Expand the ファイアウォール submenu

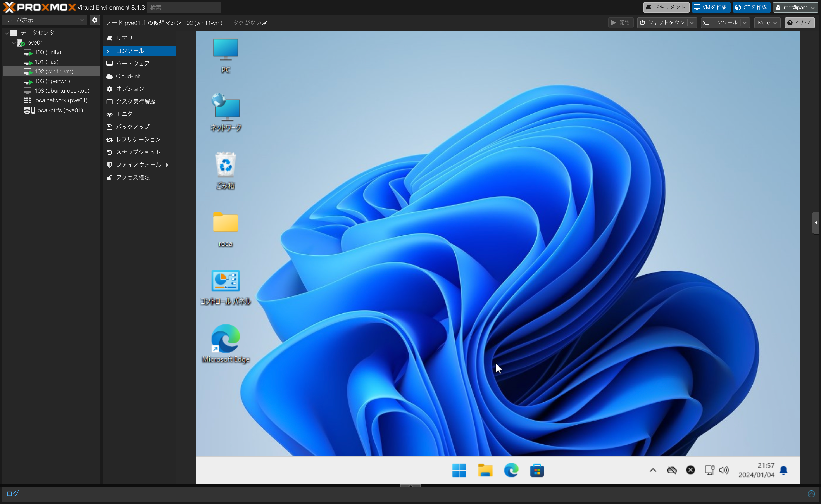(167, 165)
